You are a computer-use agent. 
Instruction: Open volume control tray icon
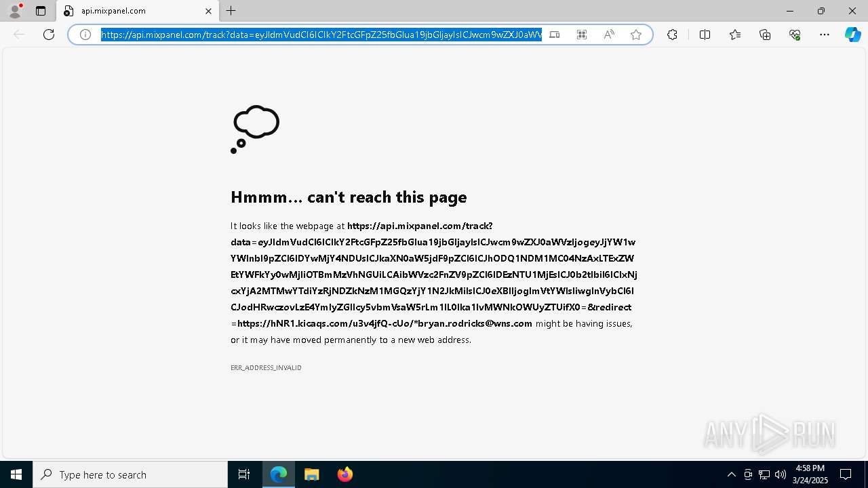781,474
